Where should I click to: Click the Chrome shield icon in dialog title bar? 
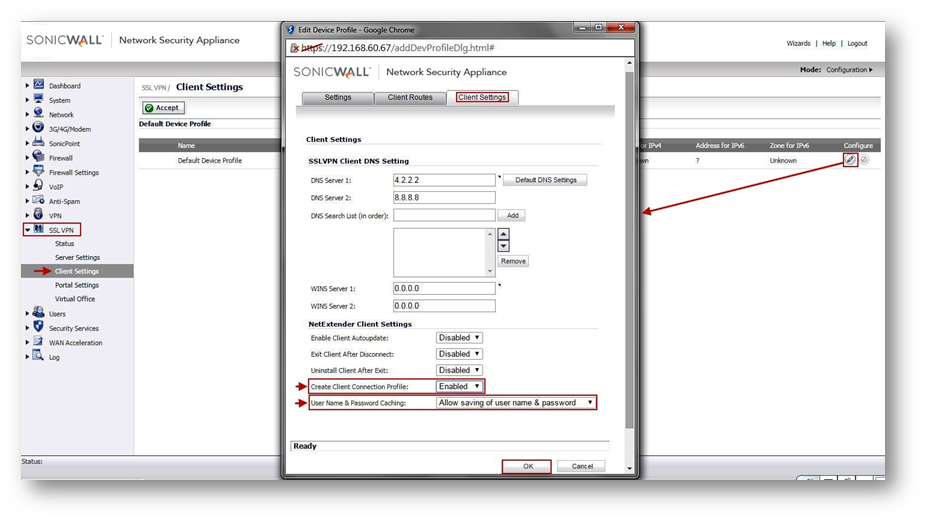291,30
